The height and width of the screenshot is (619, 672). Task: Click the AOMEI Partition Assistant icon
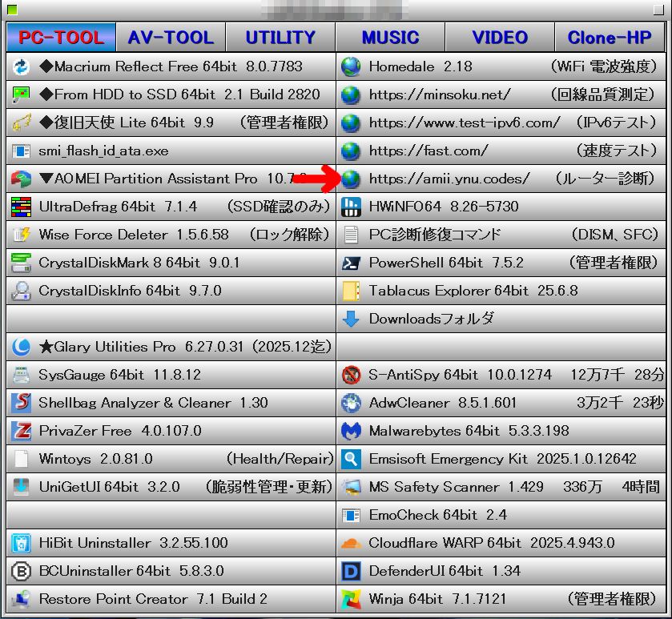[21, 179]
